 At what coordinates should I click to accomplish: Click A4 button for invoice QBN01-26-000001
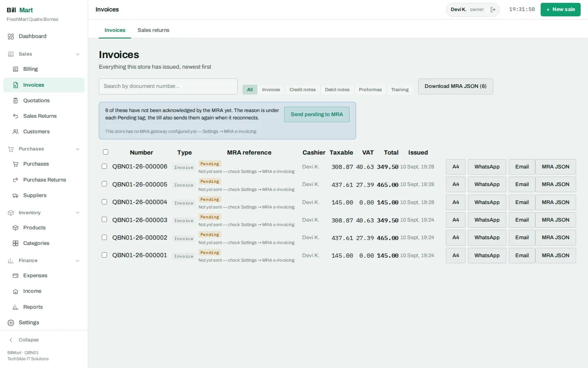tap(456, 256)
